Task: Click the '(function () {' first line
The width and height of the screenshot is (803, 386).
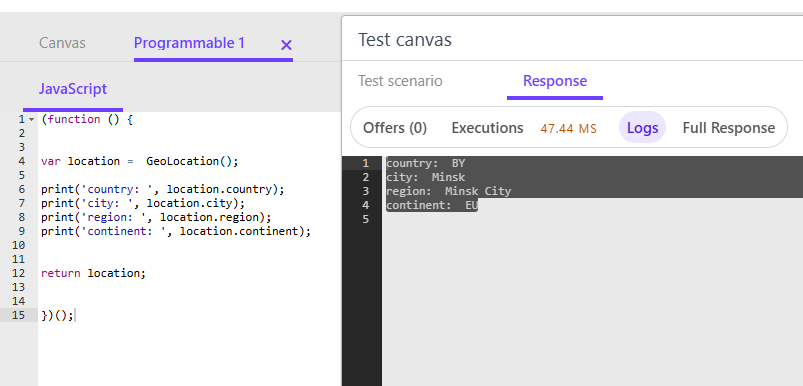Action: pos(87,119)
